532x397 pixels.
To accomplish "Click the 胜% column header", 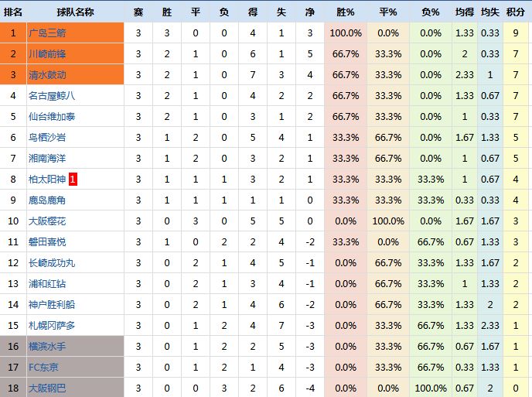I will tap(346, 12).
